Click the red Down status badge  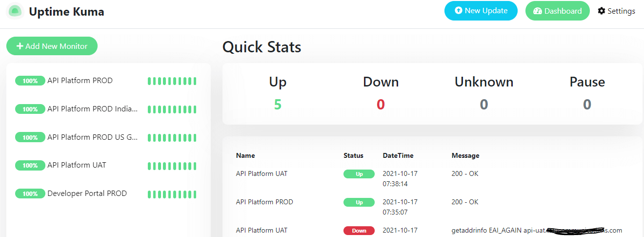[x=359, y=231]
